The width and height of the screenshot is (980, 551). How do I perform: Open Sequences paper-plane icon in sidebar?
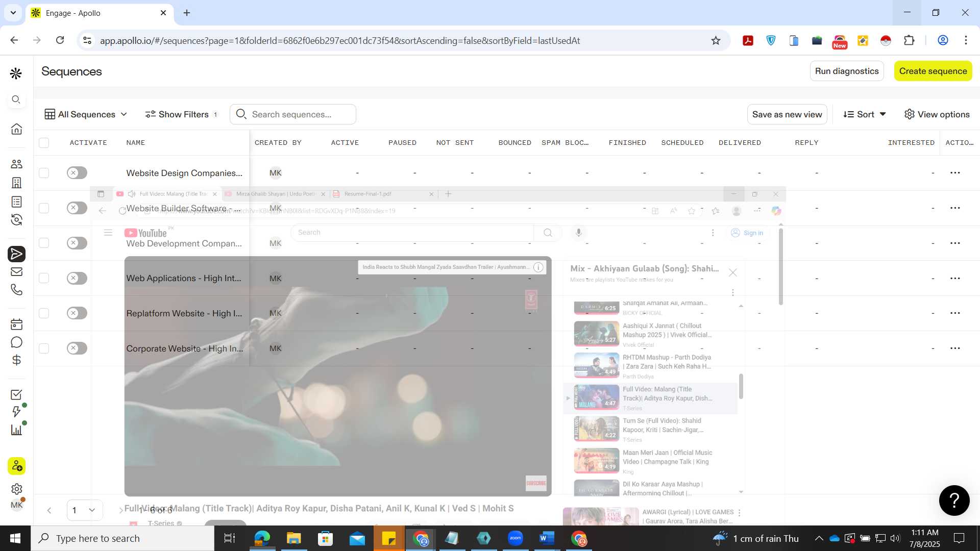pyautogui.click(x=16, y=254)
